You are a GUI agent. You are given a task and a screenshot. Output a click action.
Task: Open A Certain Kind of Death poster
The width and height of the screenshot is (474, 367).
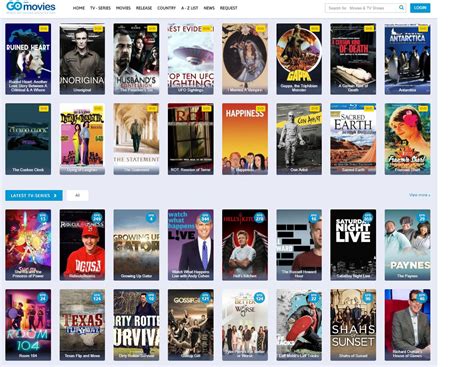point(353,59)
